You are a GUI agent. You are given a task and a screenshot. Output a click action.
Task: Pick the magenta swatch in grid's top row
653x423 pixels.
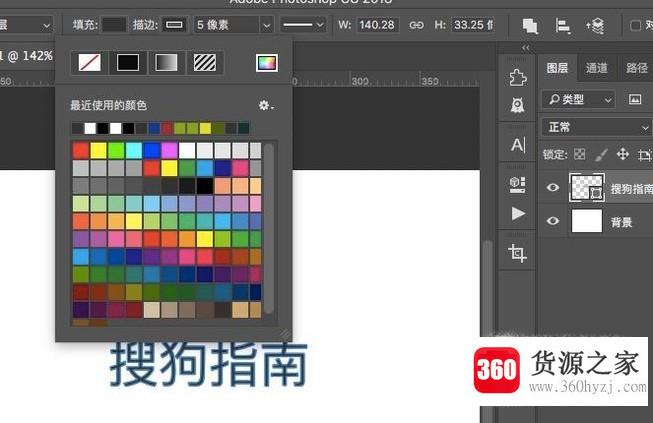(x=169, y=151)
